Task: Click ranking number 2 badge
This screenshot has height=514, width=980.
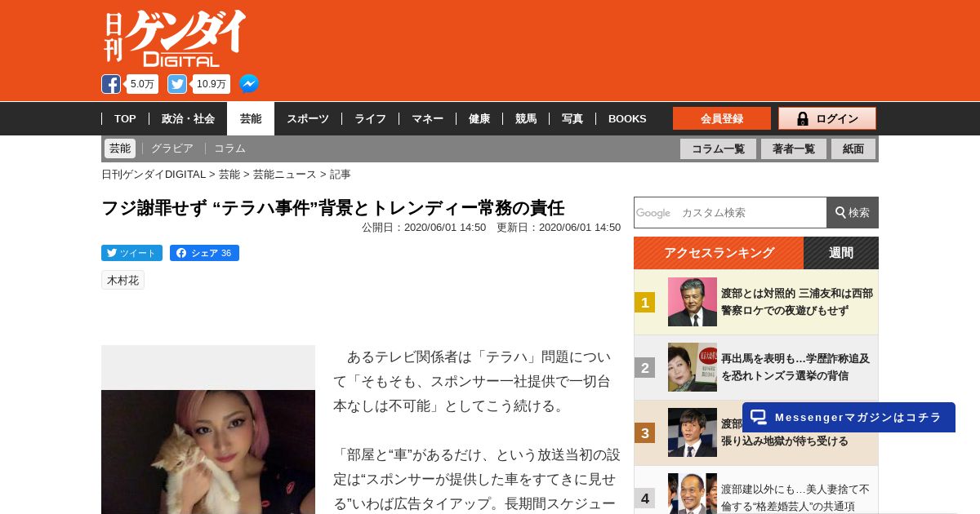Action: point(644,368)
